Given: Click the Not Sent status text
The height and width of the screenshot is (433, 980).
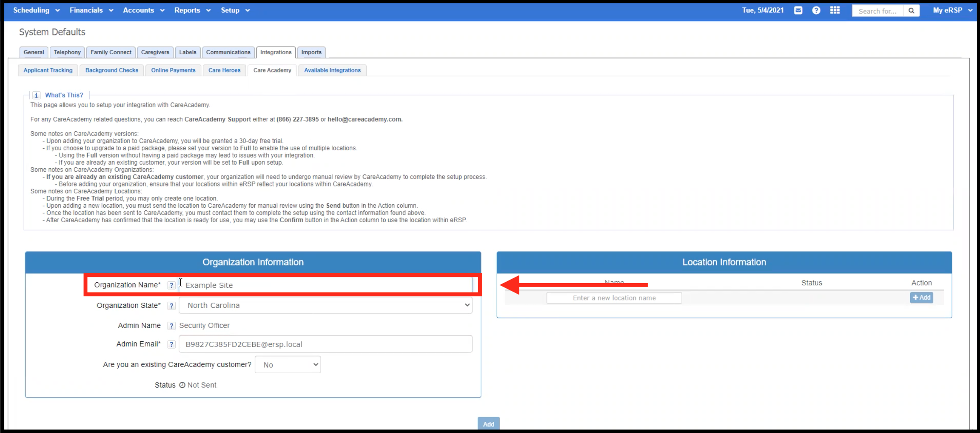Looking at the screenshot, I should 202,385.
